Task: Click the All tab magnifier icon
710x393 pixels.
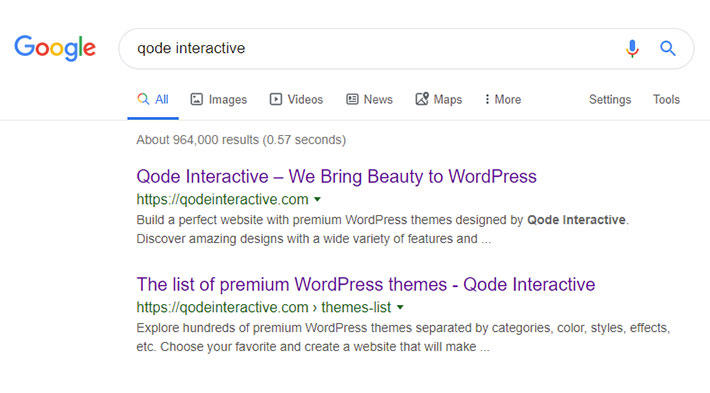Action: pos(143,99)
